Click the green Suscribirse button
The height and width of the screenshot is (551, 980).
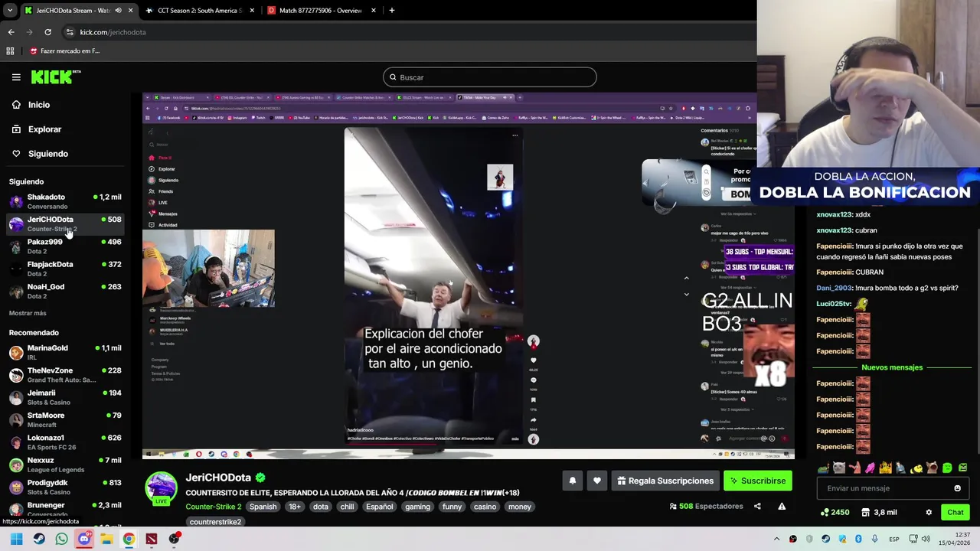pyautogui.click(x=758, y=481)
